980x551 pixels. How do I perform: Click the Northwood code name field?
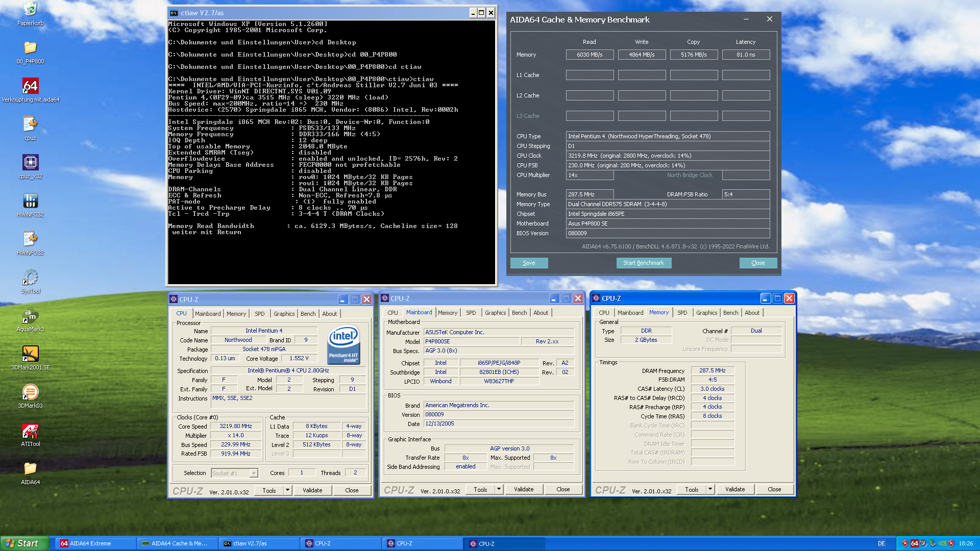tap(238, 340)
